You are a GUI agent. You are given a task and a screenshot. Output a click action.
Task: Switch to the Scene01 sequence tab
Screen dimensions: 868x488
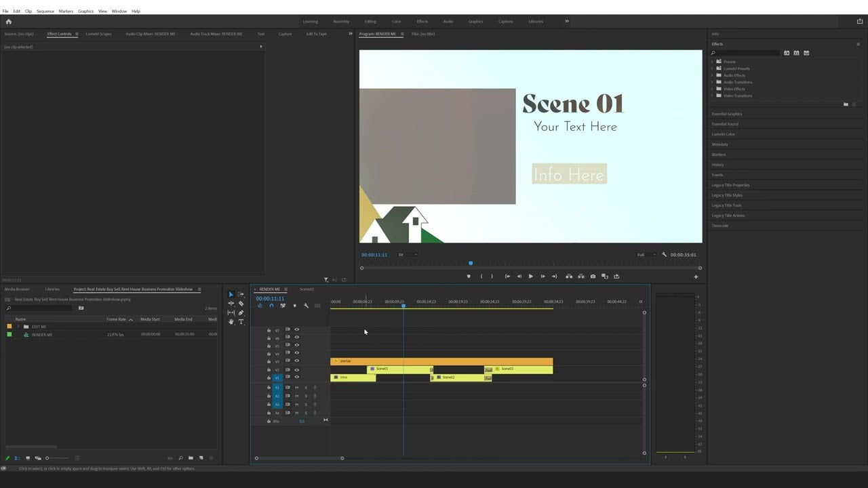coord(307,289)
